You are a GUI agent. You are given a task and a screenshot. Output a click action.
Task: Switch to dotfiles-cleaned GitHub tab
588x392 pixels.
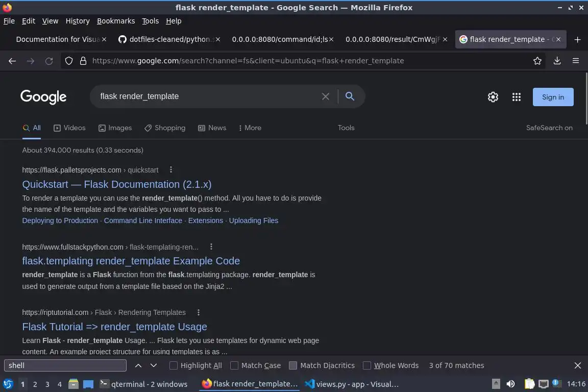coord(169,39)
